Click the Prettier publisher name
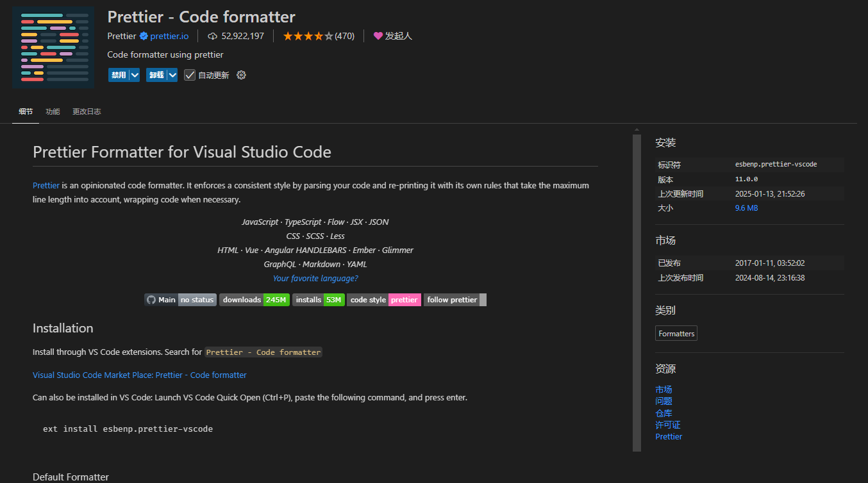This screenshot has width=868, height=483. 122,36
